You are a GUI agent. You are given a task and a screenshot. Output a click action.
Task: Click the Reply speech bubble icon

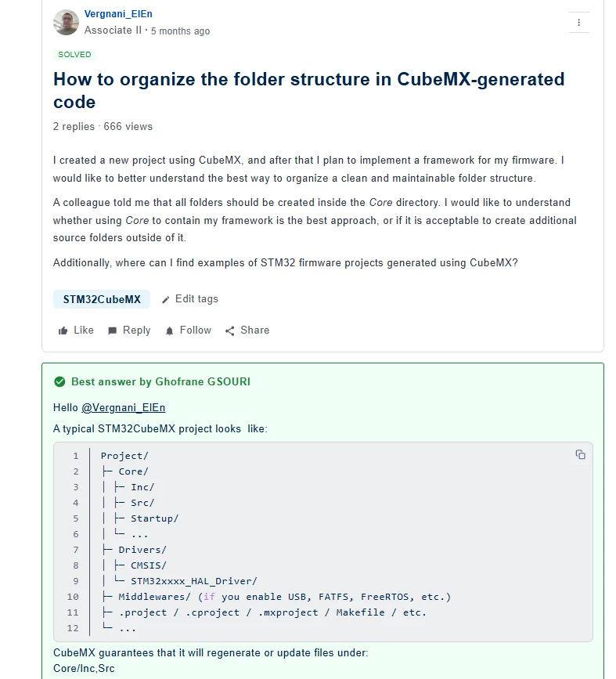click(112, 330)
